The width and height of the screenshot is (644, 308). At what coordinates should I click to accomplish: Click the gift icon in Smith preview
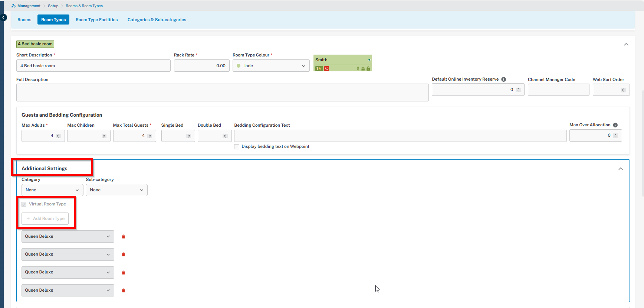tap(363, 69)
